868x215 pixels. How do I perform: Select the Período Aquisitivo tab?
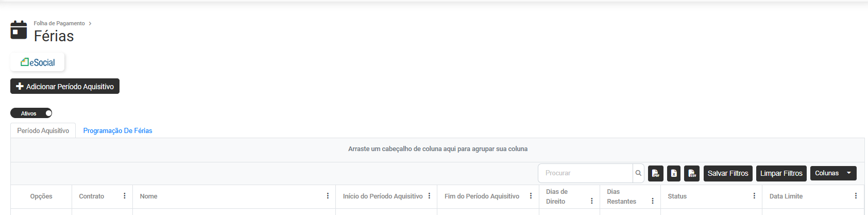[43, 131]
